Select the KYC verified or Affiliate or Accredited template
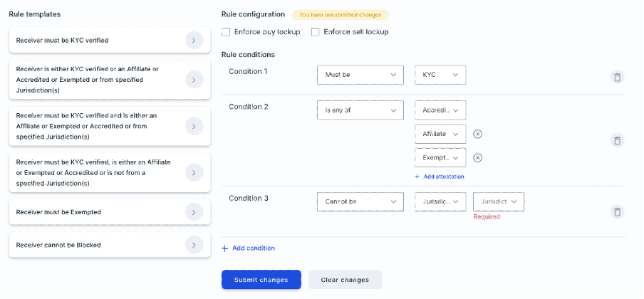This screenshot has height=299, width=644. click(x=110, y=80)
